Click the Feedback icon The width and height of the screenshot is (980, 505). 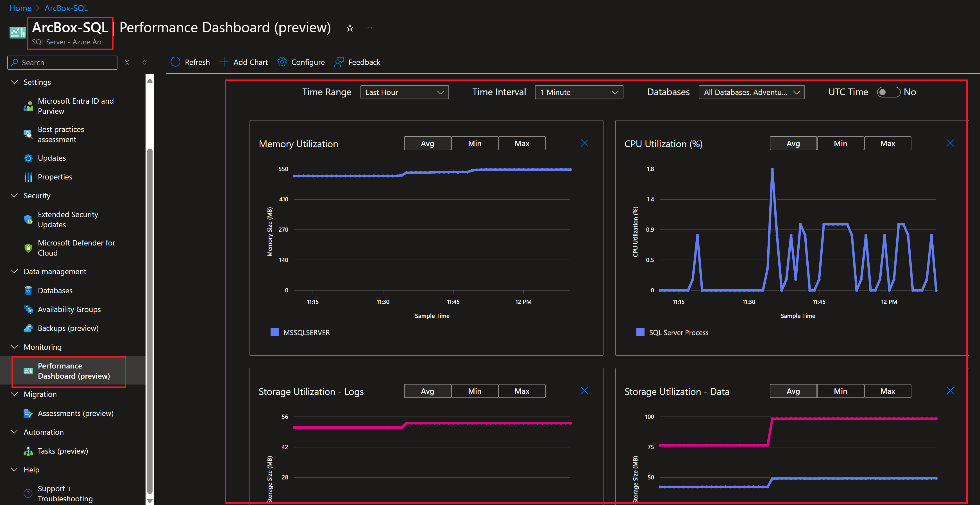339,62
